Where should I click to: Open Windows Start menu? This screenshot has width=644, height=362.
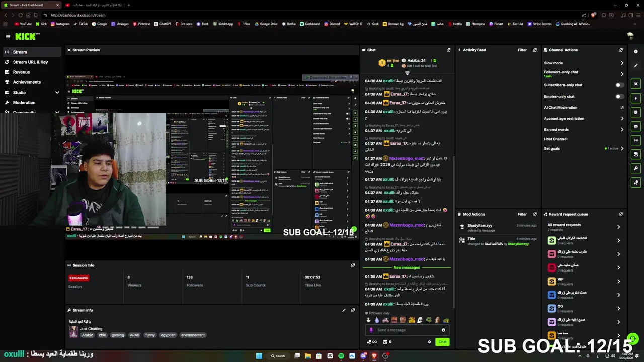(x=259, y=356)
